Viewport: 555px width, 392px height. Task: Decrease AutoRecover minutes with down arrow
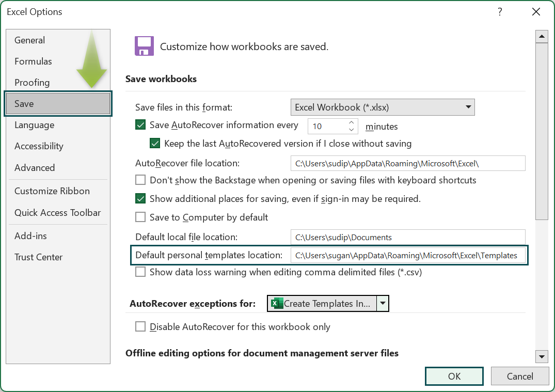pyautogui.click(x=351, y=130)
